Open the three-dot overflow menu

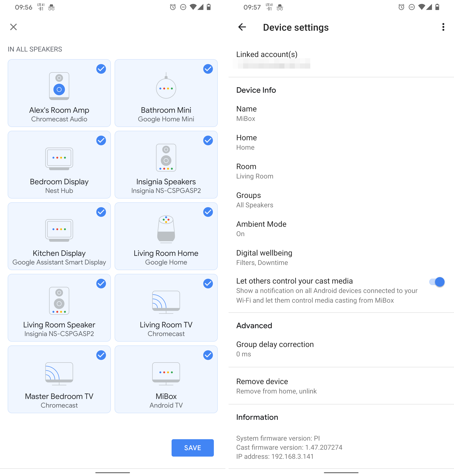pos(443,27)
